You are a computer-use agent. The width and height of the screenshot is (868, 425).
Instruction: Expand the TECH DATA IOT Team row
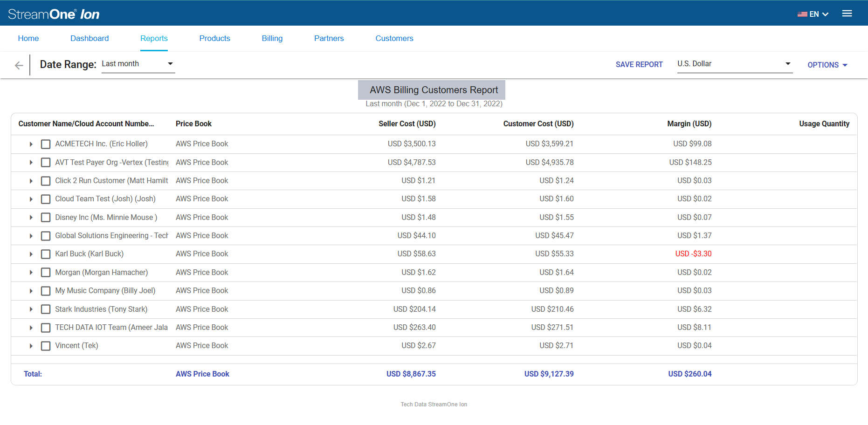[31, 328]
